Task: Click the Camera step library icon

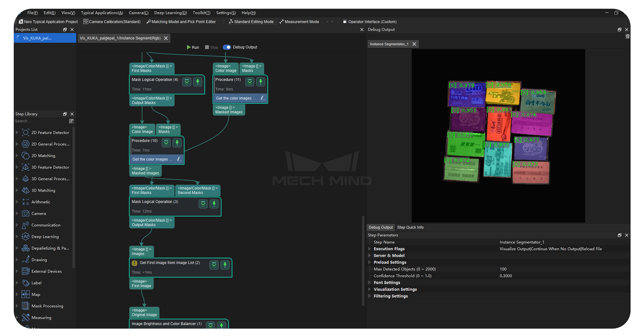Action: (x=25, y=213)
